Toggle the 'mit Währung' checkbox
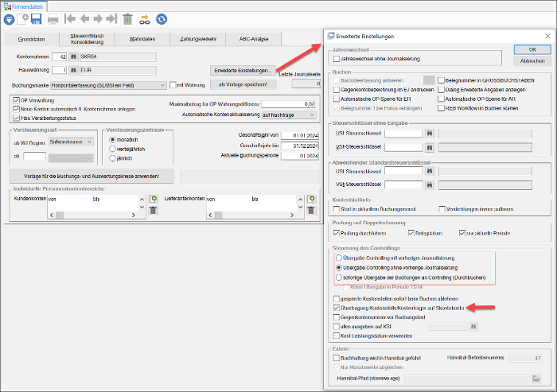The width and height of the screenshot is (557, 392). 173,85
